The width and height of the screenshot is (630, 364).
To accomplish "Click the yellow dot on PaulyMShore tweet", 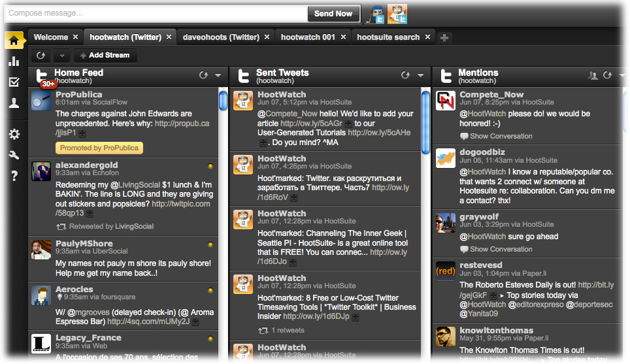I will [x=210, y=244].
